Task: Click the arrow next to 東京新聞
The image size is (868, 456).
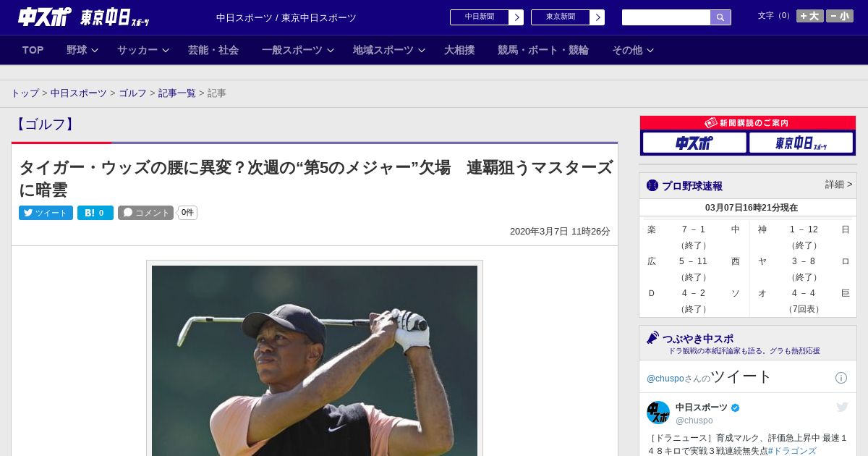Action: pyautogui.click(x=597, y=17)
